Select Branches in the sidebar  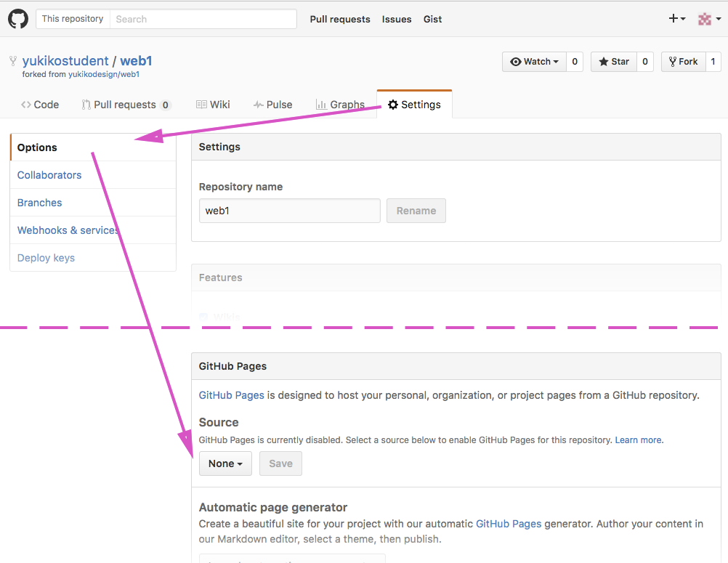(x=40, y=203)
